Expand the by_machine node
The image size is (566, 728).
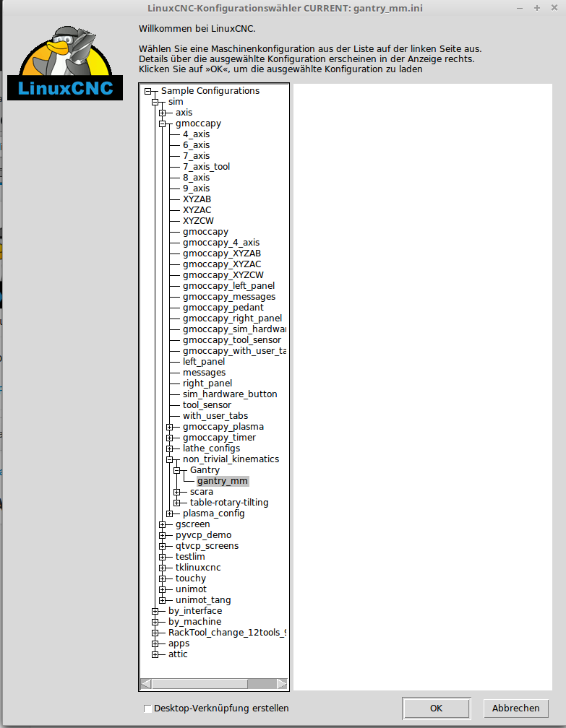pos(155,622)
